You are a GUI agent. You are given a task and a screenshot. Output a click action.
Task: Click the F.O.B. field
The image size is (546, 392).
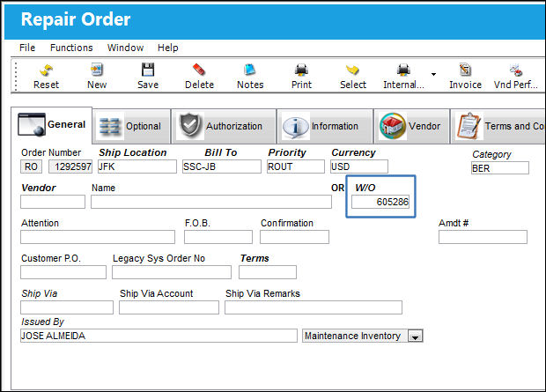(x=218, y=237)
